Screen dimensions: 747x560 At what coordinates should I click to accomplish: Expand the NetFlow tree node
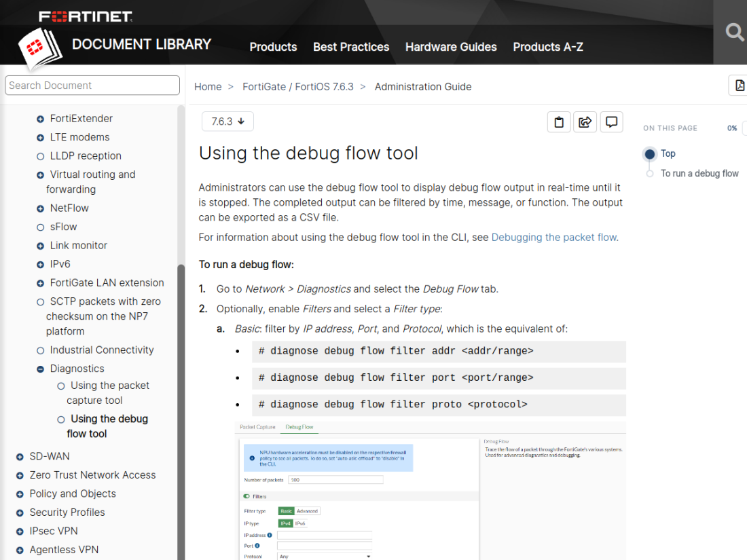[x=41, y=208]
